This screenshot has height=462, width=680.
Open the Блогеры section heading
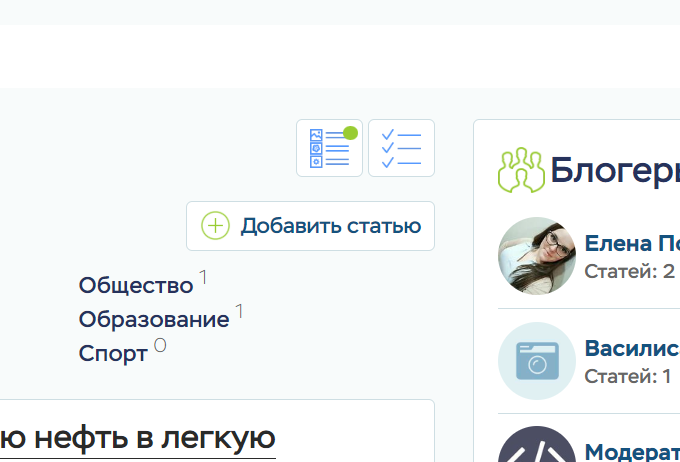[x=614, y=171]
